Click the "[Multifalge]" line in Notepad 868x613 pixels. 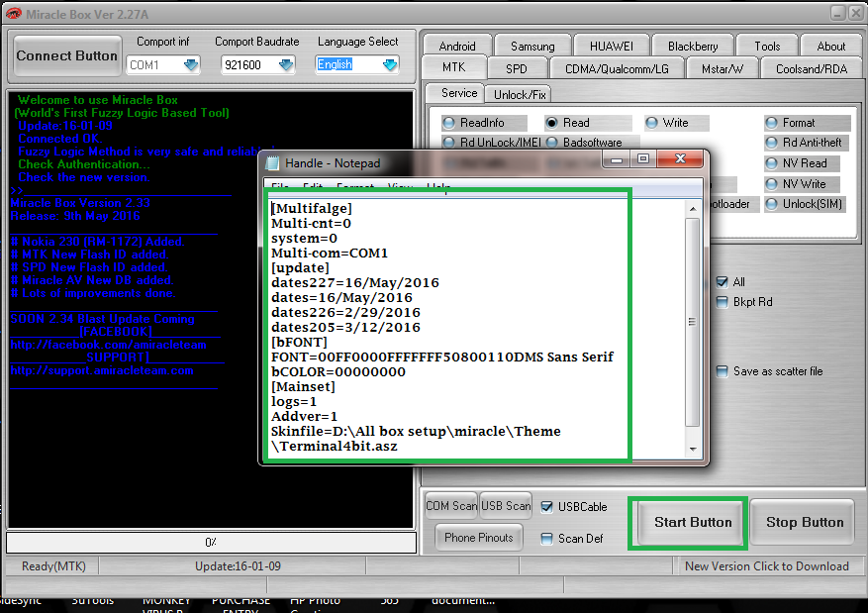(x=311, y=208)
